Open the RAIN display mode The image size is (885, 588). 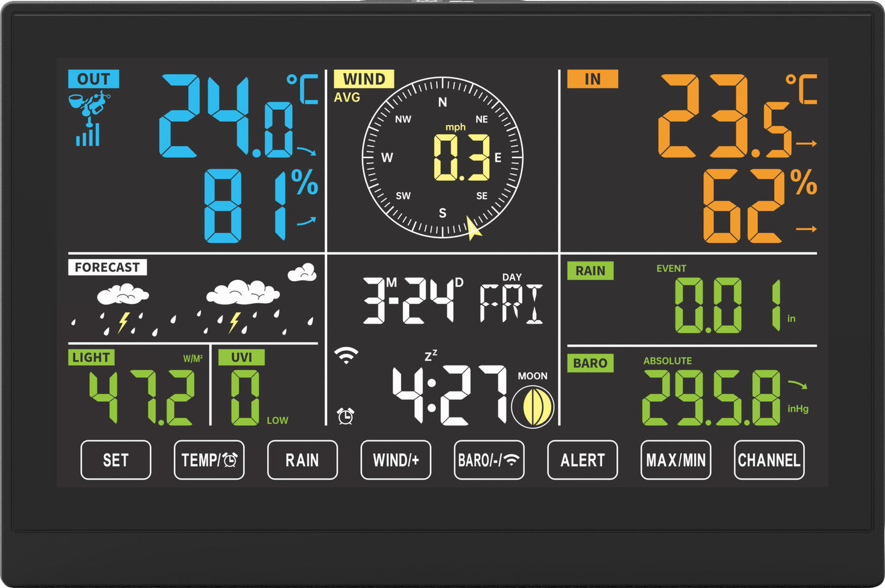click(302, 459)
